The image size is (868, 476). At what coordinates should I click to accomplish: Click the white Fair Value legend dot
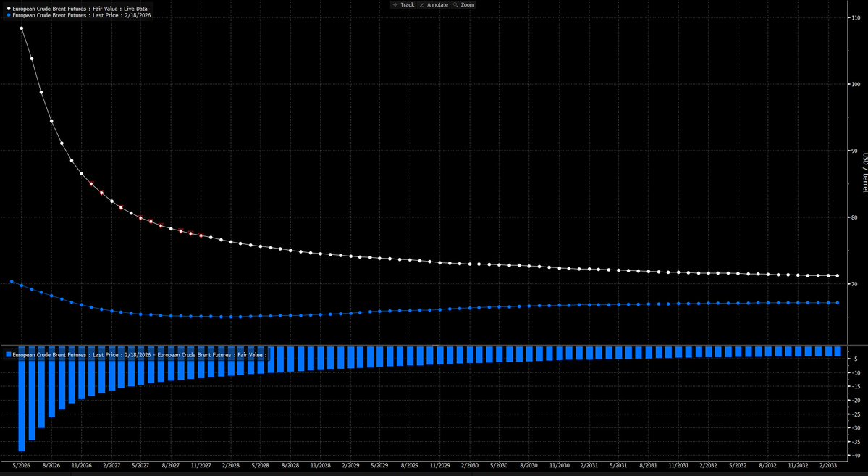8,9
